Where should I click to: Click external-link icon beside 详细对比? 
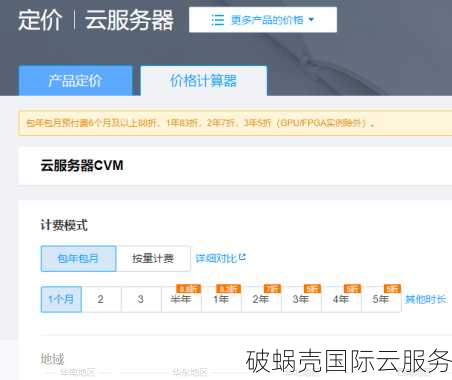[x=242, y=257]
